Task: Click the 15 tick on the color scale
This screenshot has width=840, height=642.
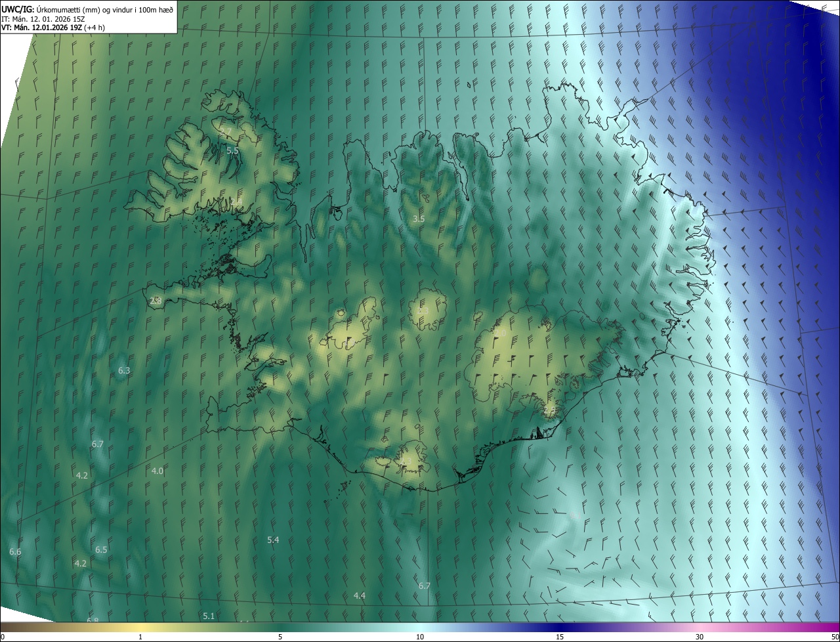Action: [x=560, y=637]
